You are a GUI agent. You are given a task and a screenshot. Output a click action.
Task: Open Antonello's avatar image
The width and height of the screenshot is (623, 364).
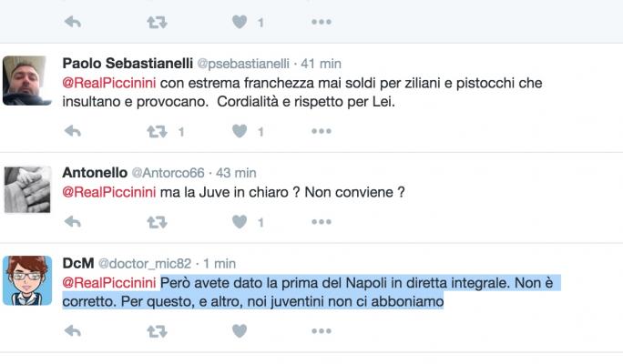click(26, 189)
